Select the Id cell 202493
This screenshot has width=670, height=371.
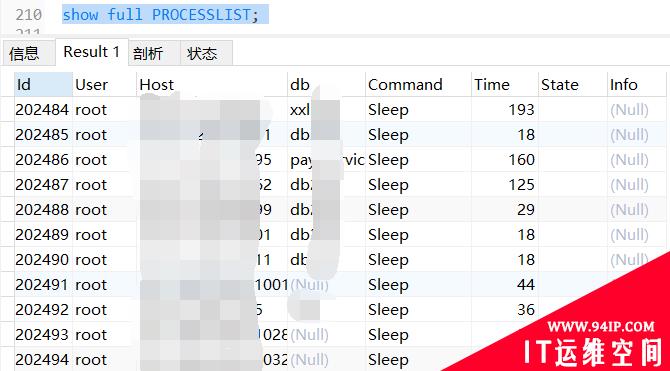(x=42, y=335)
